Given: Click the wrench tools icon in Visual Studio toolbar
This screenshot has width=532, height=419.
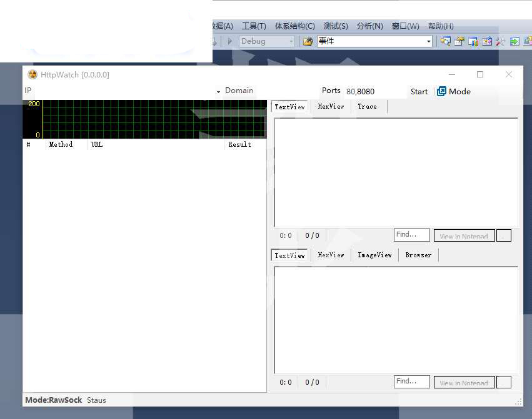Looking at the screenshot, I should click(x=500, y=42).
